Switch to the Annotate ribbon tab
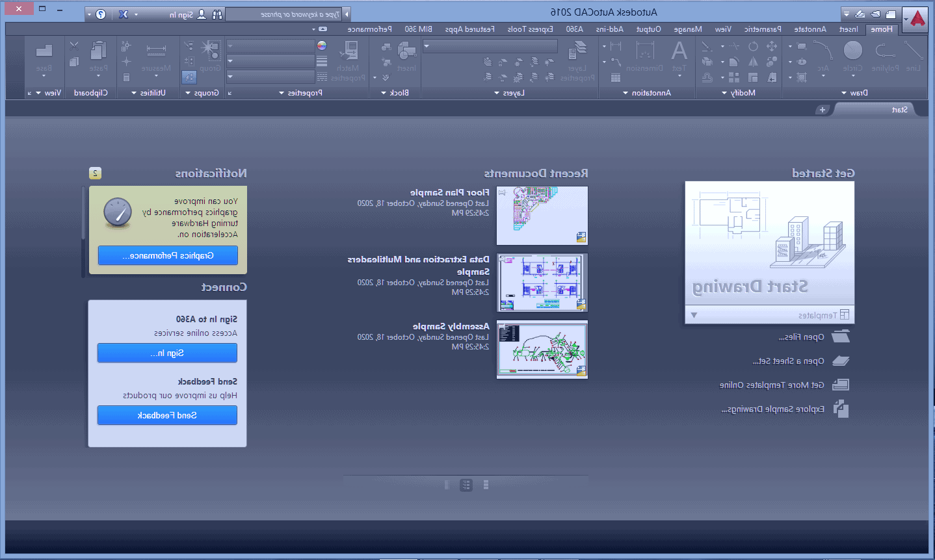This screenshot has width=935, height=560. point(810,29)
